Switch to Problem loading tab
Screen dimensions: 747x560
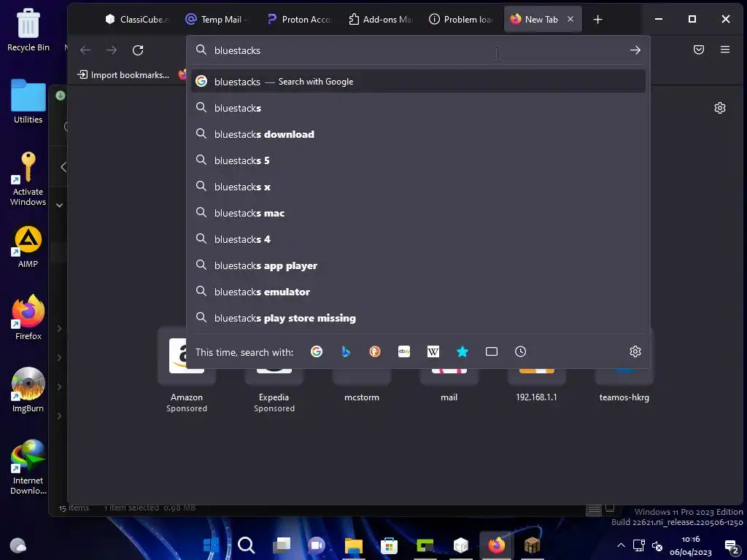coord(461,20)
